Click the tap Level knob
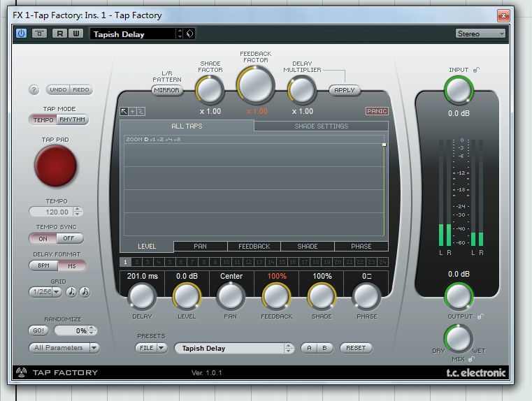 (x=187, y=296)
